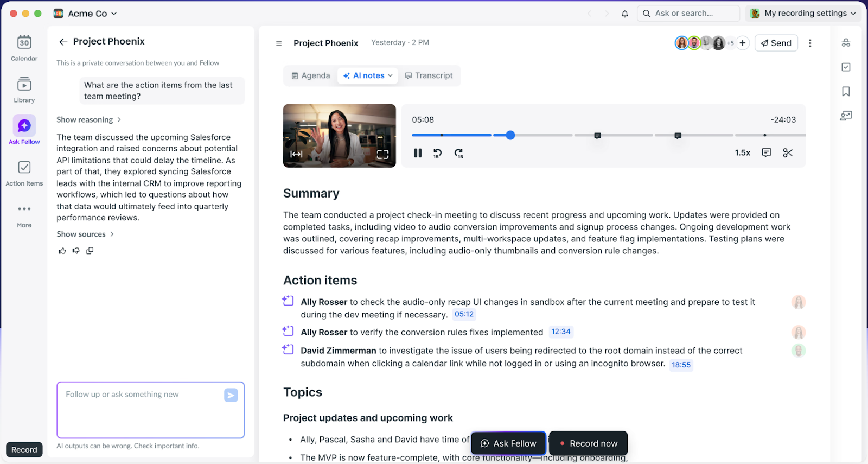Send the follow-up message arrow
This screenshot has width=868, height=464.
[231, 395]
